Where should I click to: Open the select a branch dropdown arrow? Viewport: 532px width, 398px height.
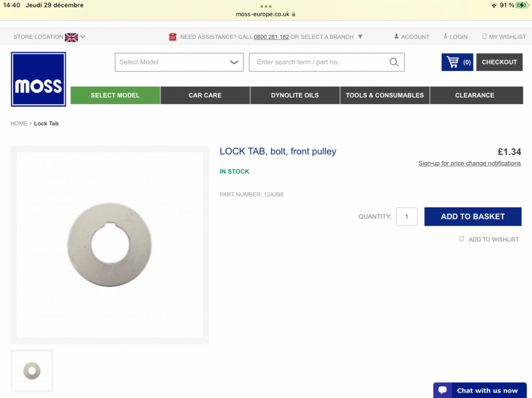361,37
